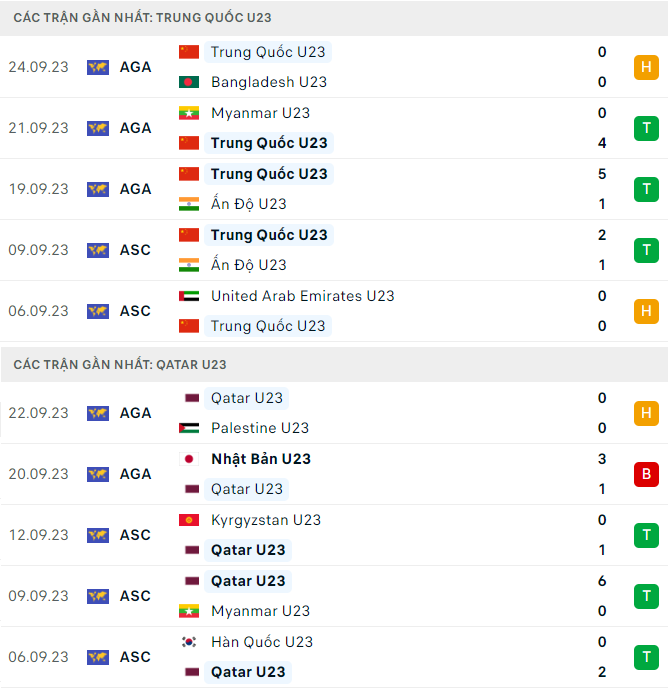Click the United Arab Emirates flag icon
Screen dimensions: 671x696
pyautogui.click(x=189, y=296)
